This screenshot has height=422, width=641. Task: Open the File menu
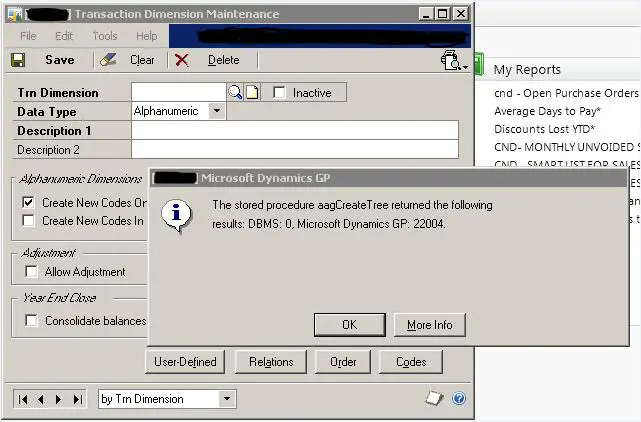point(29,36)
